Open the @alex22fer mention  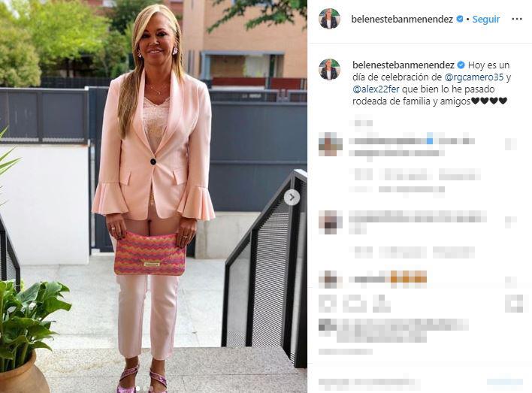[376, 89]
